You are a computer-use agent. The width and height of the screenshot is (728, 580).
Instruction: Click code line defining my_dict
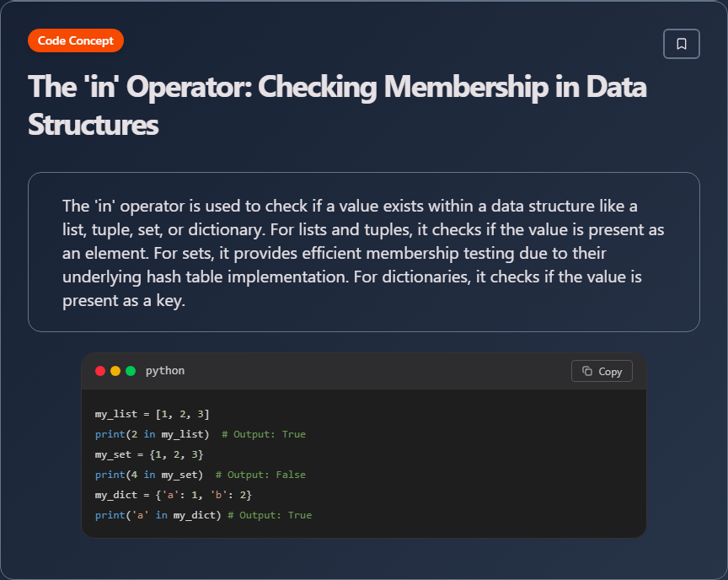coord(174,495)
